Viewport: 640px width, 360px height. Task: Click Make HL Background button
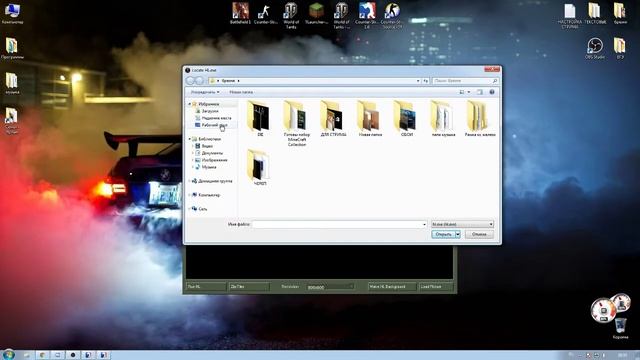(392, 287)
